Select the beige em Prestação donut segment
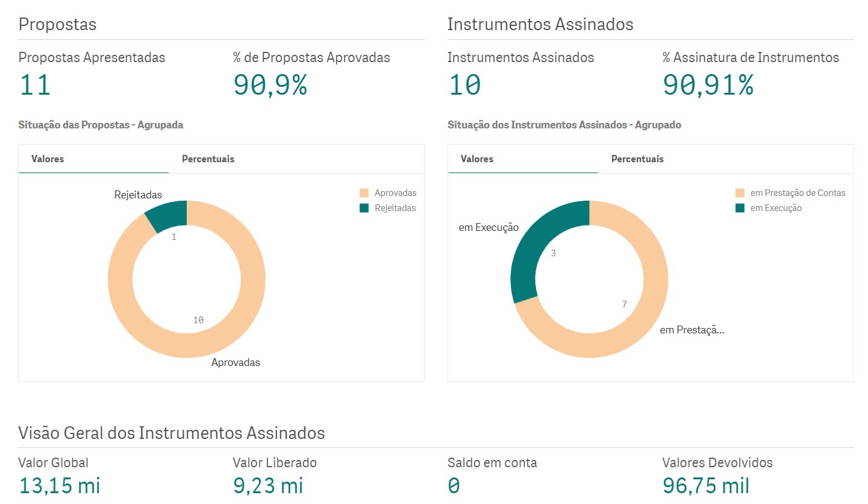The width and height of the screenshot is (868, 504). 645,313
